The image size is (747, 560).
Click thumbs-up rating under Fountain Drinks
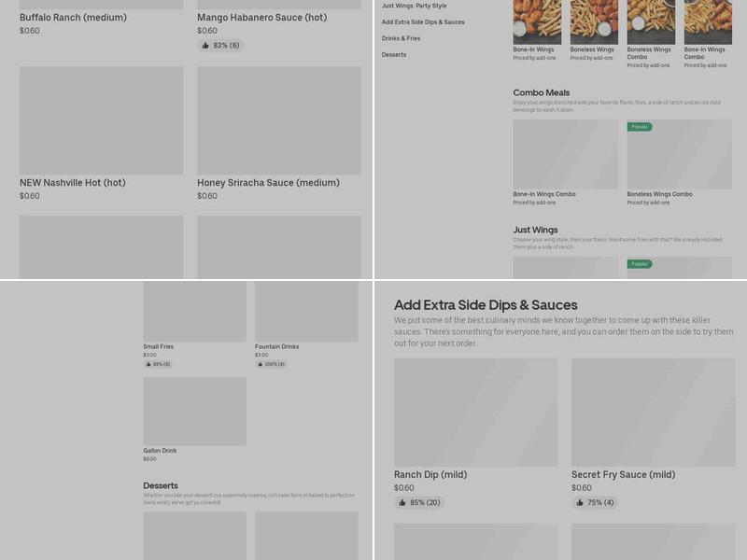click(x=270, y=364)
